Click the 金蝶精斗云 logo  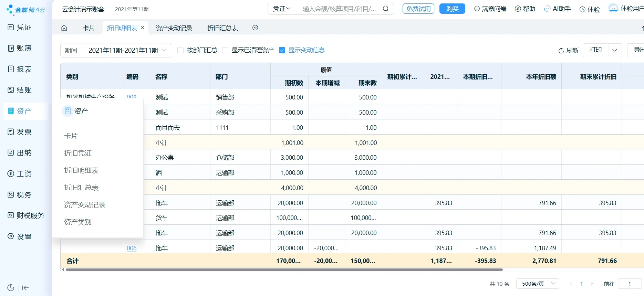[26, 10]
